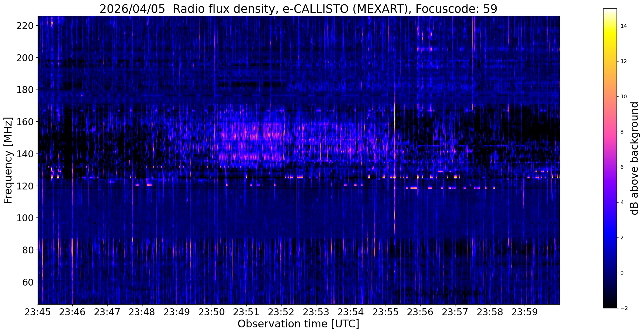Image resolution: width=644 pixels, height=333 pixels.
Task: Click the 'Observation time [UTC]' axis label
Action: 298,324
